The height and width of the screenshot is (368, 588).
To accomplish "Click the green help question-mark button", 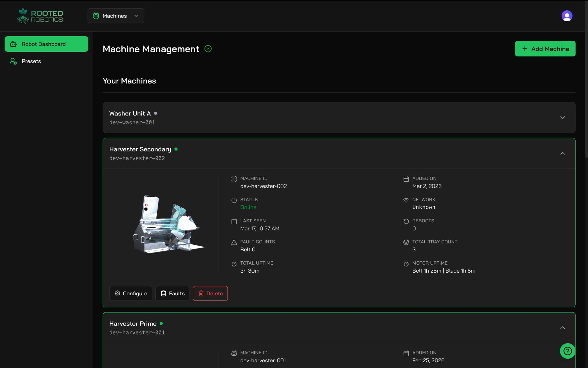I will [568, 351].
